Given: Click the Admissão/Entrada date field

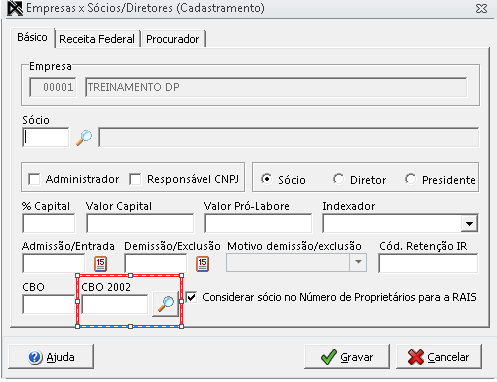Looking at the screenshot, I should [54, 263].
